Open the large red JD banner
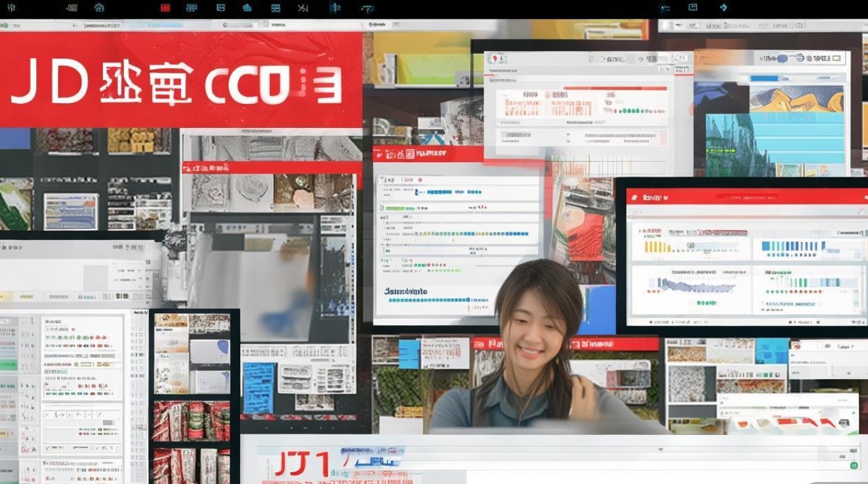The image size is (868, 484). point(181,80)
